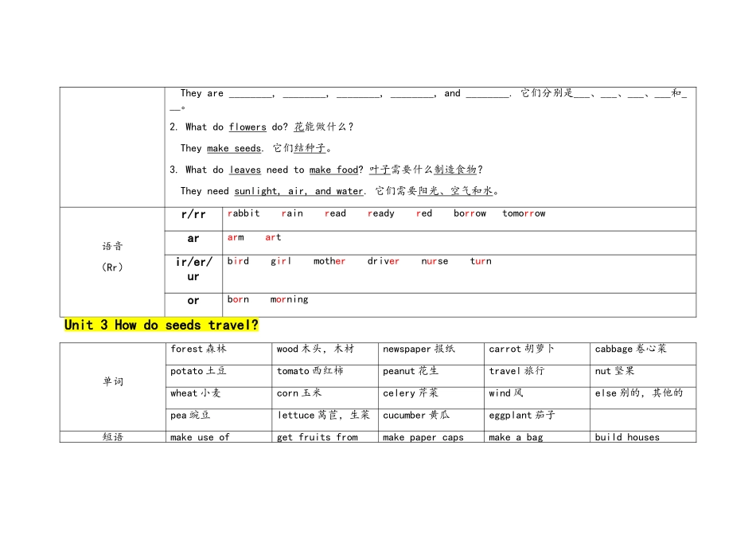This screenshot has height=535, width=756.
Task: Click the "短语" row header
Action: [x=112, y=437]
